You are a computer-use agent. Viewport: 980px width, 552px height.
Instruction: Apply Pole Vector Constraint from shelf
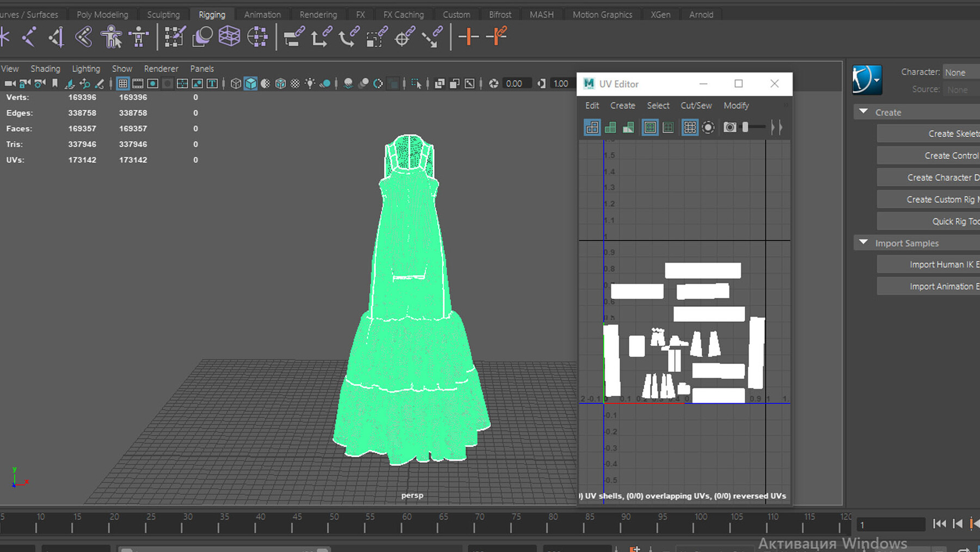click(432, 37)
